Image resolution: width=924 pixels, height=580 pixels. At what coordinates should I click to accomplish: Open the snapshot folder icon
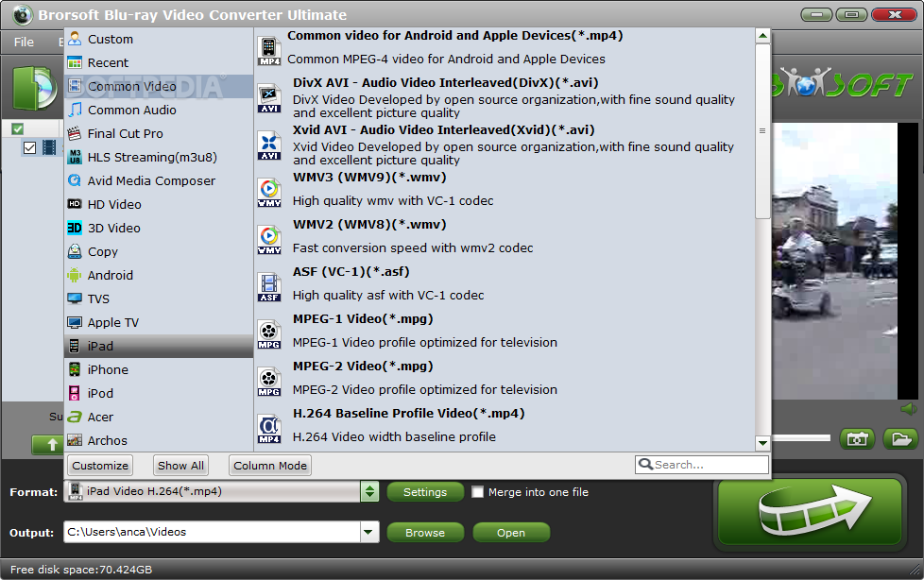[901, 439]
